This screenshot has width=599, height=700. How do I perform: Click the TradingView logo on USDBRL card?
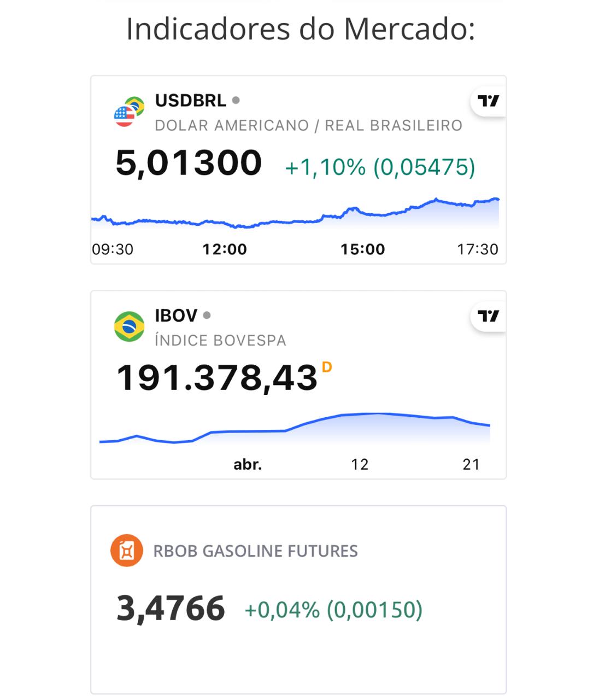488,101
